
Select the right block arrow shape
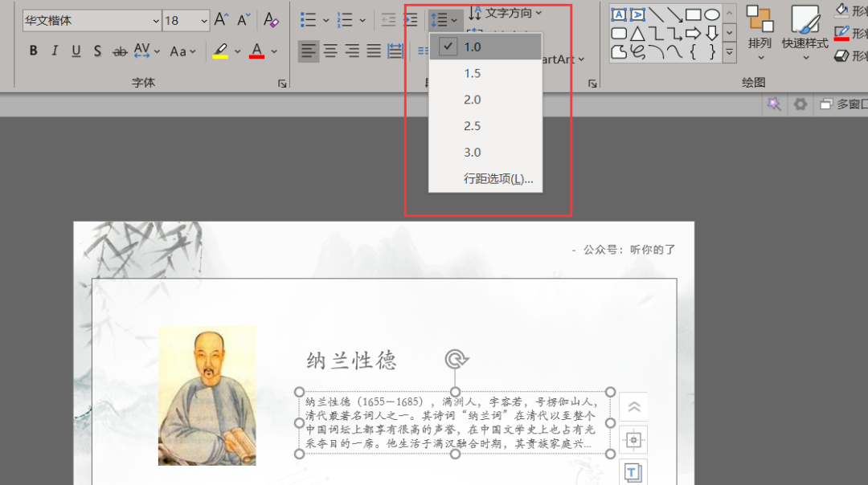pyautogui.click(x=693, y=33)
